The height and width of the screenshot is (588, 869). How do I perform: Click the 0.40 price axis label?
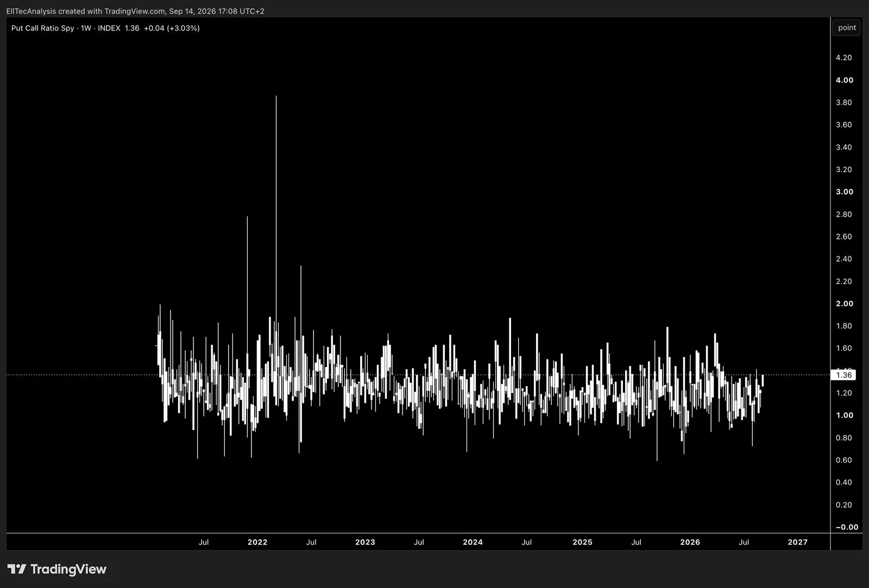844,482
